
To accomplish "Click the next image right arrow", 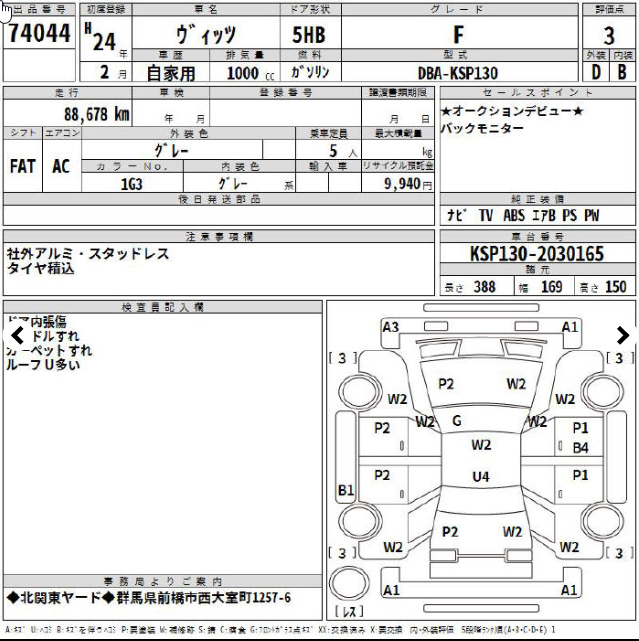I will [622, 336].
